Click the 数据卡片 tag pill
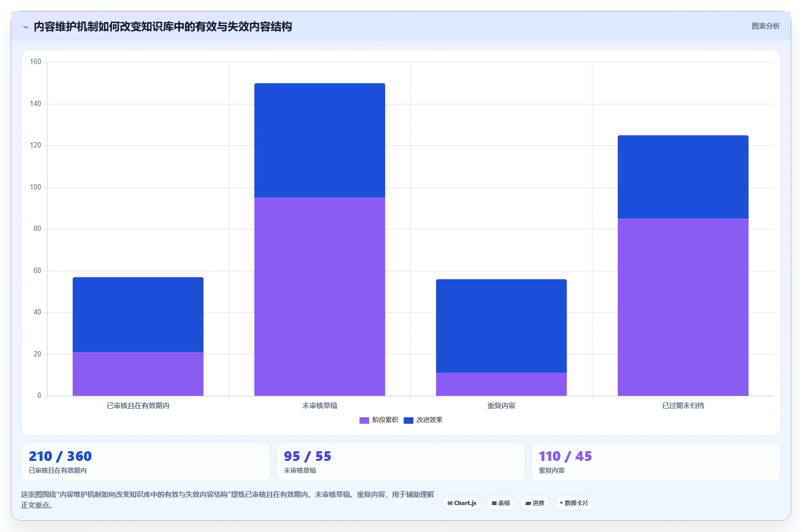The image size is (802, 532). (x=574, y=503)
